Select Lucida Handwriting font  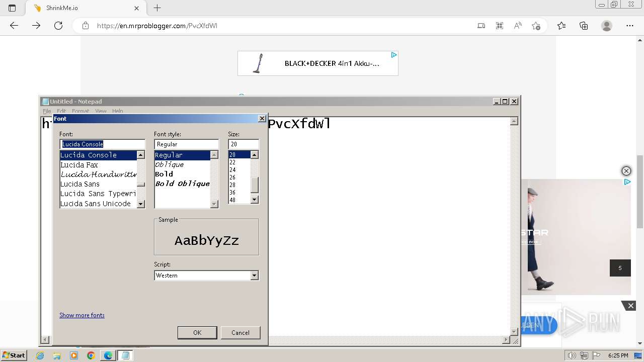click(98, 174)
